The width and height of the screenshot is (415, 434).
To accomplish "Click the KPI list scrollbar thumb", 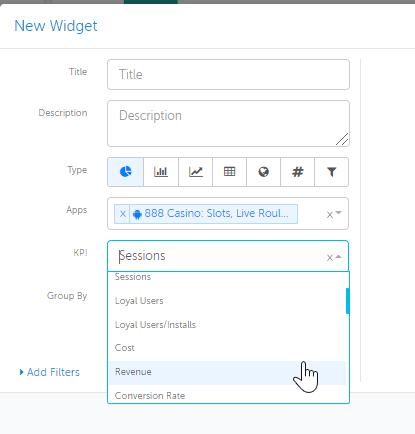I will tap(348, 301).
